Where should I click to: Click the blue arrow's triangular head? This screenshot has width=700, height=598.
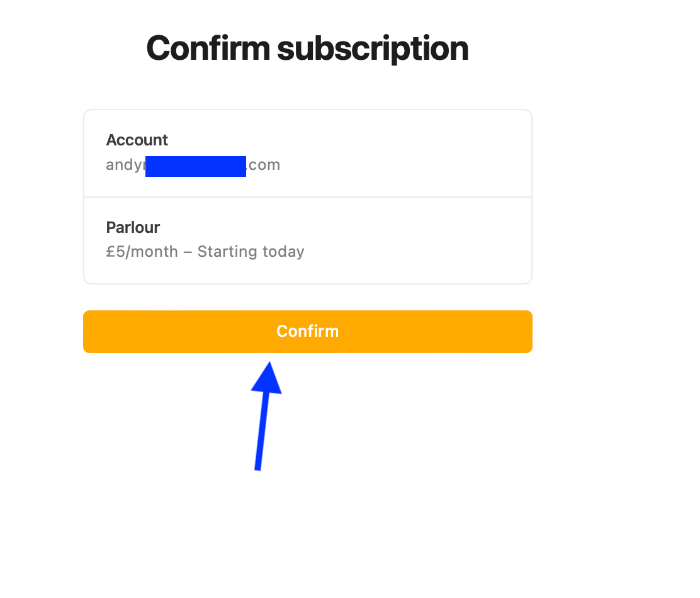coord(267,378)
